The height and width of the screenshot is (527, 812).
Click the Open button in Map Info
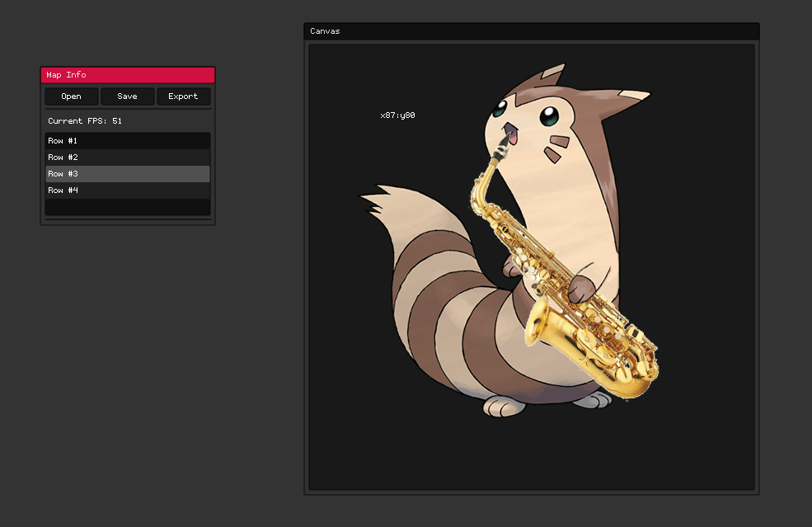point(72,96)
